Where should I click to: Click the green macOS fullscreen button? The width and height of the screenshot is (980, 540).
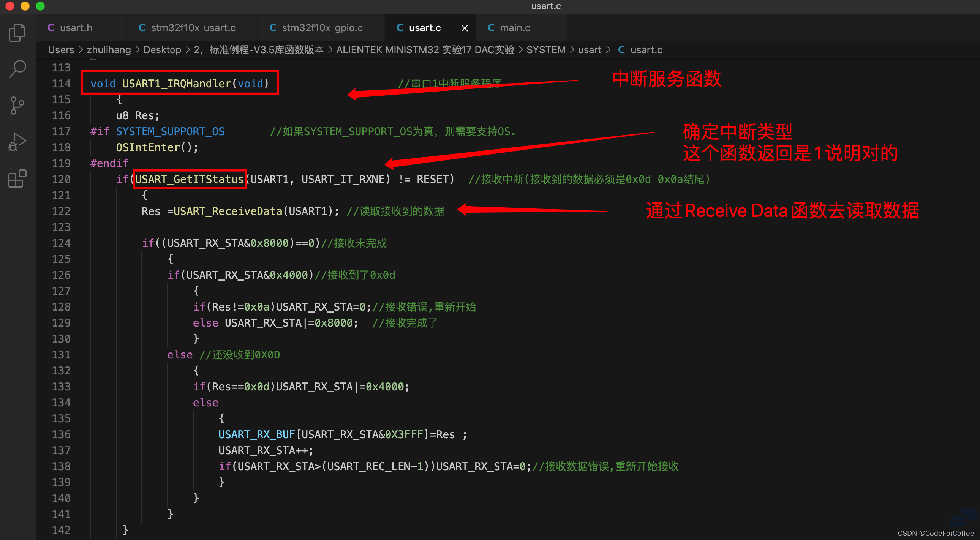coord(40,6)
